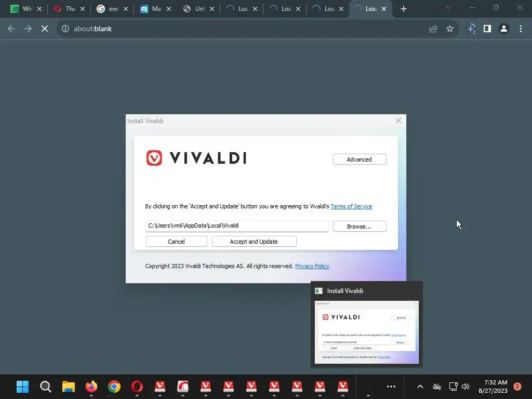Bookmark this tab with the star
The width and height of the screenshot is (532, 399).
click(450, 29)
